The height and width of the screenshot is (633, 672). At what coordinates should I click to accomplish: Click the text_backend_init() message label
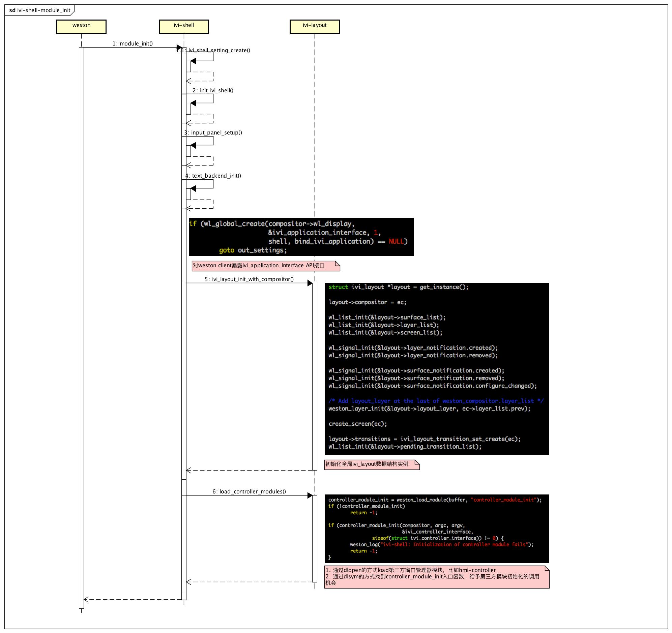(x=213, y=176)
